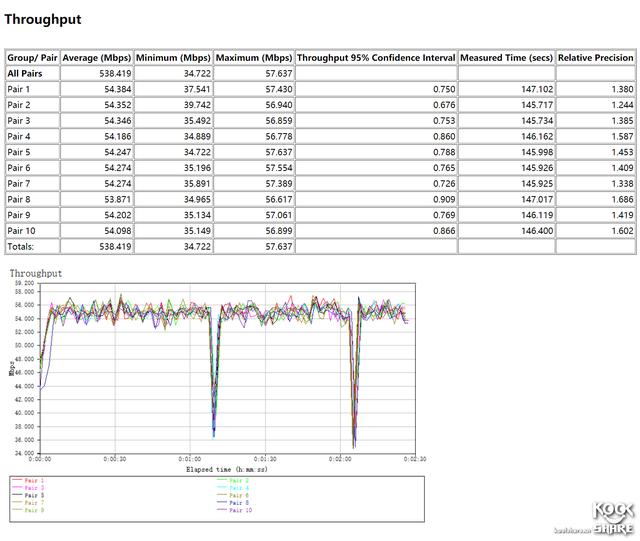Click Pair 1 minimum value 37.541
Screen dimensions: 640x541
197,89
